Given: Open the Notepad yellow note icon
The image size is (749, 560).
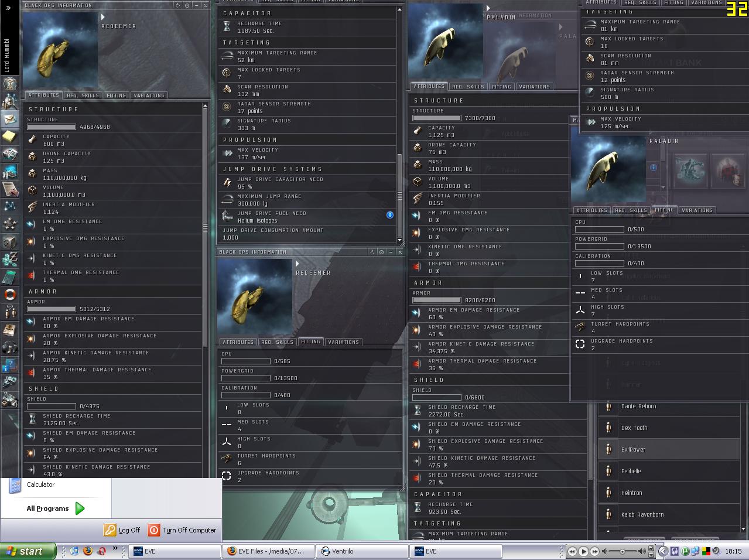Looking at the screenshot, I should click(9, 136).
